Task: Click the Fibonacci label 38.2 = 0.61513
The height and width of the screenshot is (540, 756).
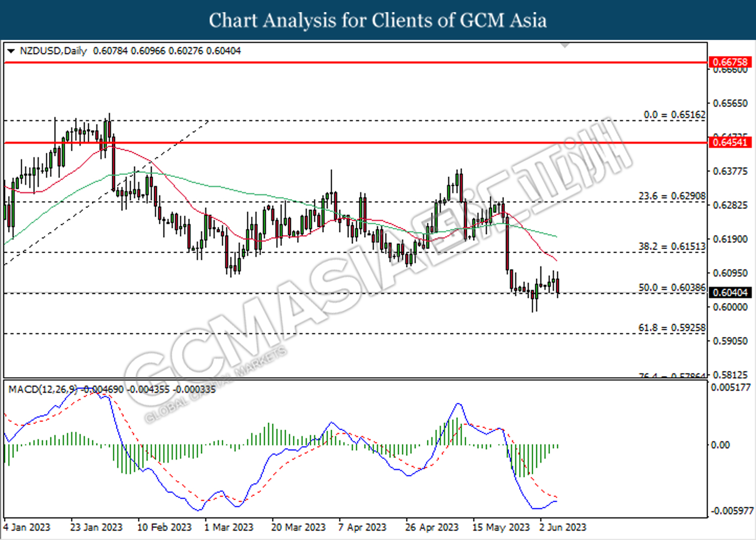Action: pyautogui.click(x=672, y=247)
